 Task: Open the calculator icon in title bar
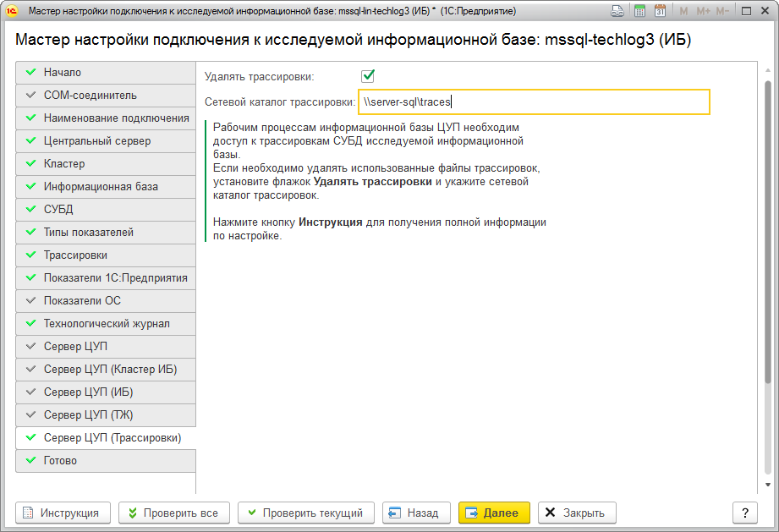tap(640, 11)
